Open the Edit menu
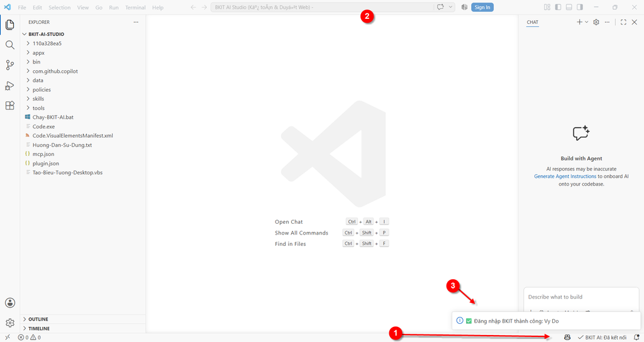 (37, 8)
